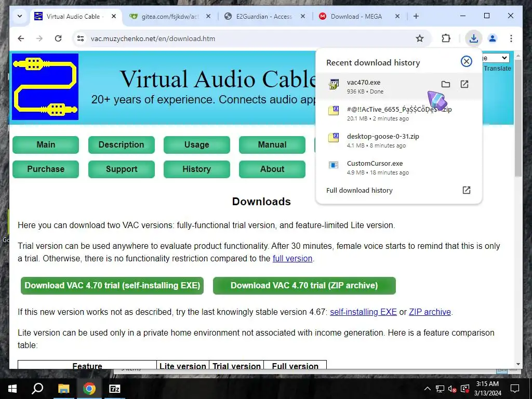
Task: Click the Chrome taskbar icon
Action: pyautogui.click(x=89, y=389)
